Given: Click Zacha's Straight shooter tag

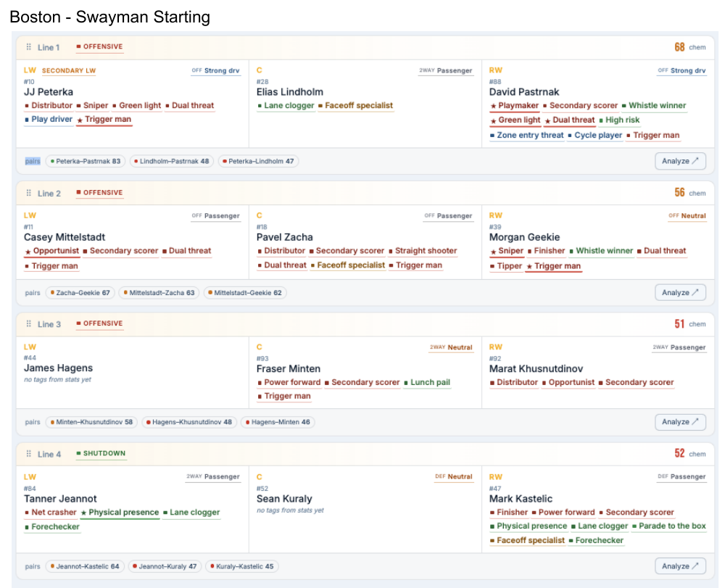Looking at the screenshot, I should (423, 251).
